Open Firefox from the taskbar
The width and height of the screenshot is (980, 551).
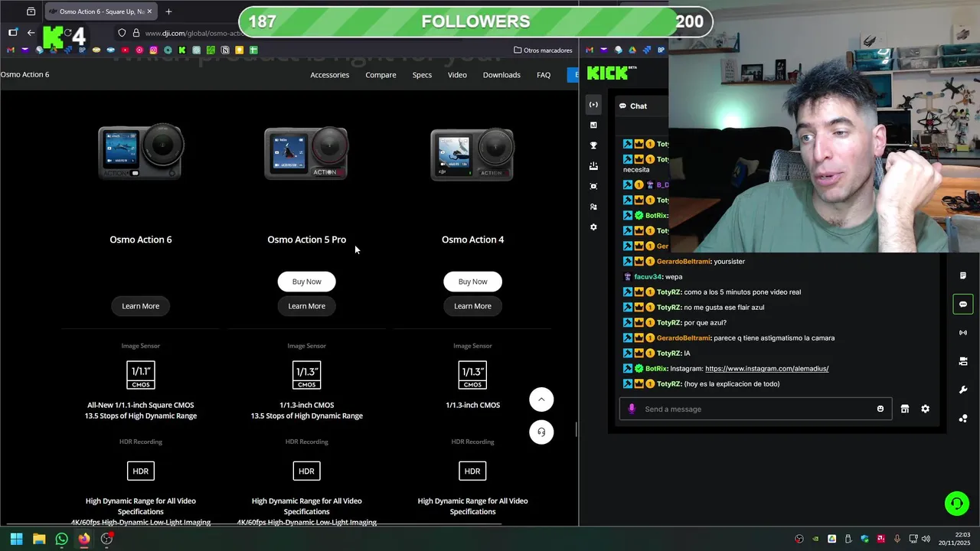83,539
